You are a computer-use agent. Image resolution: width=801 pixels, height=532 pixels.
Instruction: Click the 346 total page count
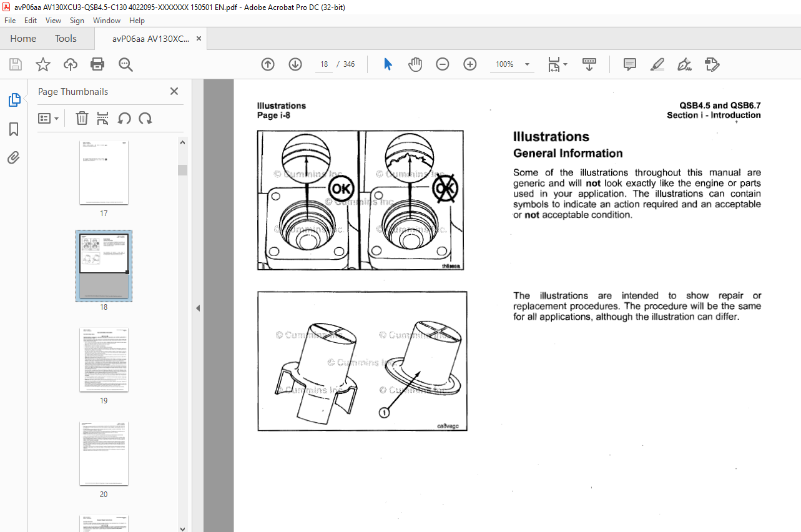[349, 64]
